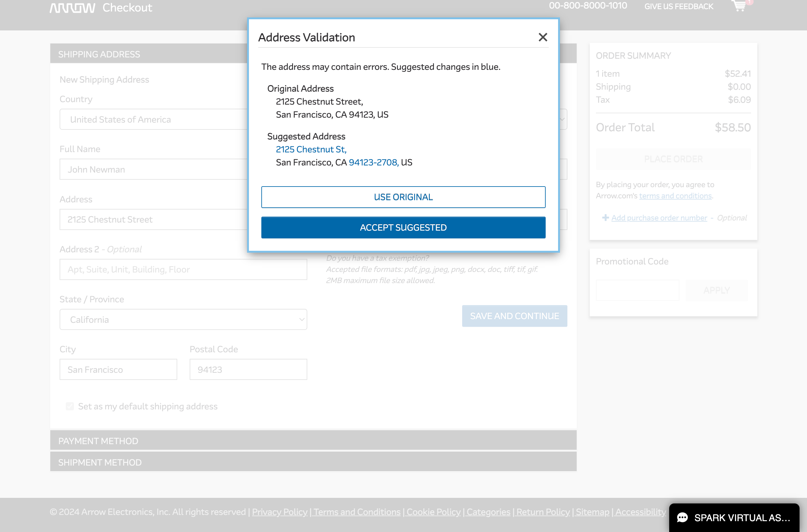Click Save and Continue
Viewport: 807px width, 532px height.
tap(514, 316)
